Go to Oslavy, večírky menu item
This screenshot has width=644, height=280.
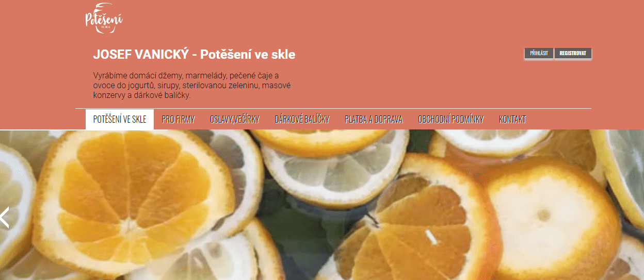click(x=235, y=120)
